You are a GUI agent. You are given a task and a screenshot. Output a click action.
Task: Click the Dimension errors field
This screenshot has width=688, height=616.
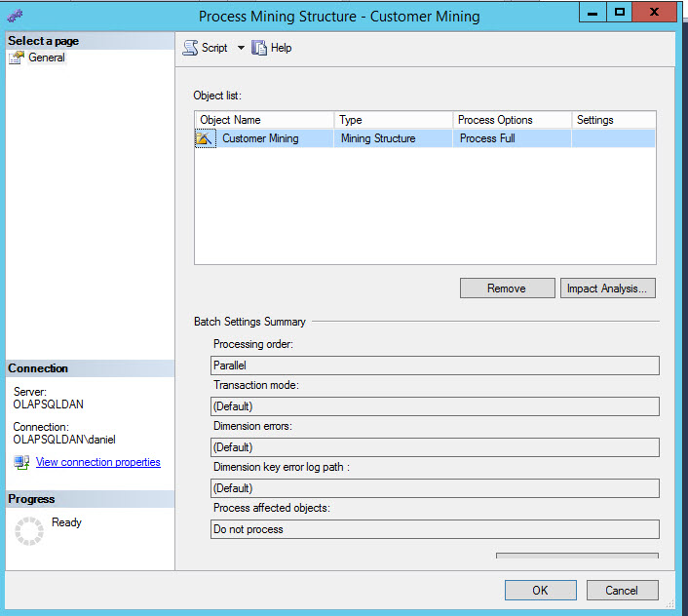[435, 447]
